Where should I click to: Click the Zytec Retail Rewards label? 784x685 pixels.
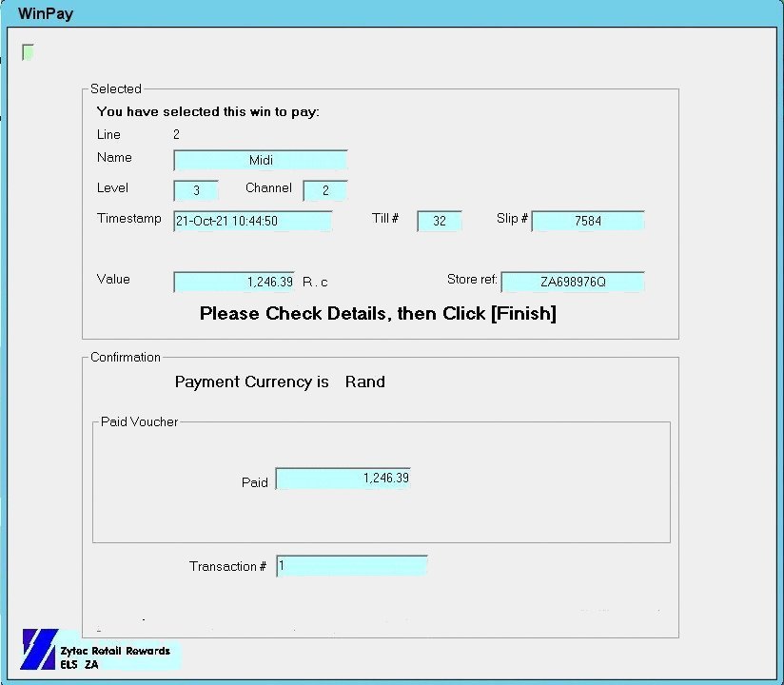114,651
